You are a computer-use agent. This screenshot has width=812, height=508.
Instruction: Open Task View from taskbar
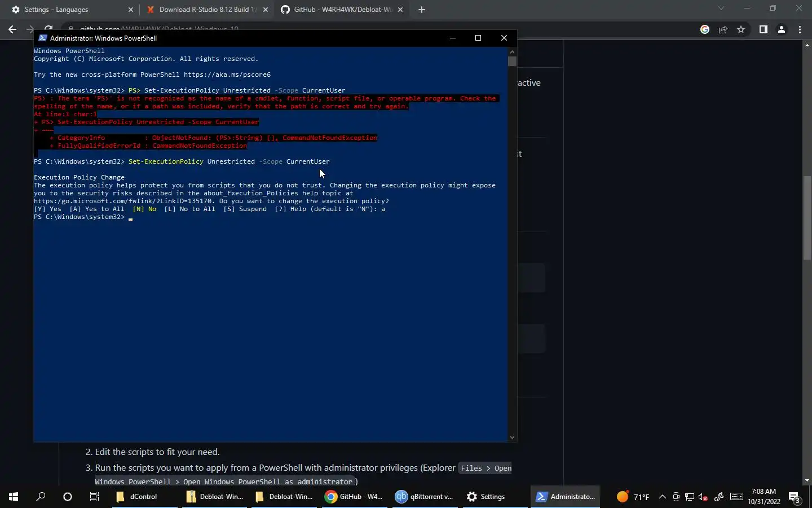[95, 497]
